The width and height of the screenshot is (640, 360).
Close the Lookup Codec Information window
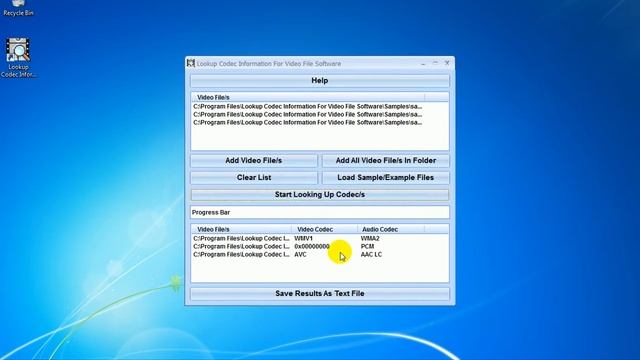(x=447, y=63)
